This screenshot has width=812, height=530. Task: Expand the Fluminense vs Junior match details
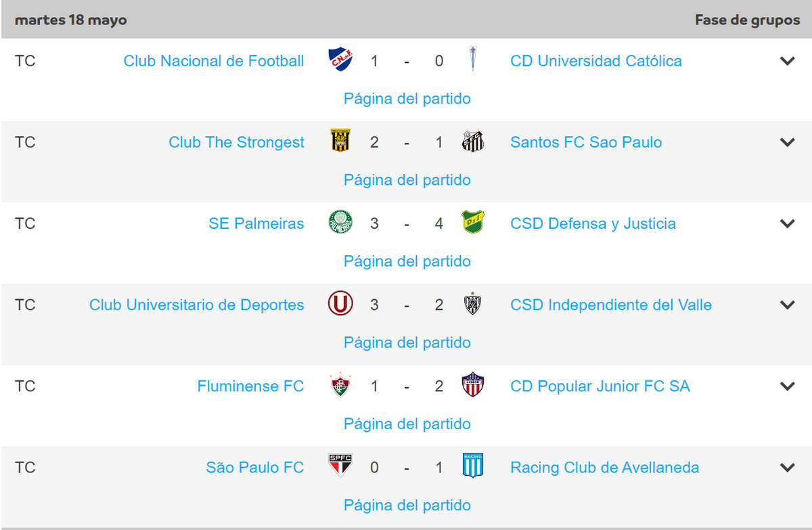pyautogui.click(x=787, y=386)
